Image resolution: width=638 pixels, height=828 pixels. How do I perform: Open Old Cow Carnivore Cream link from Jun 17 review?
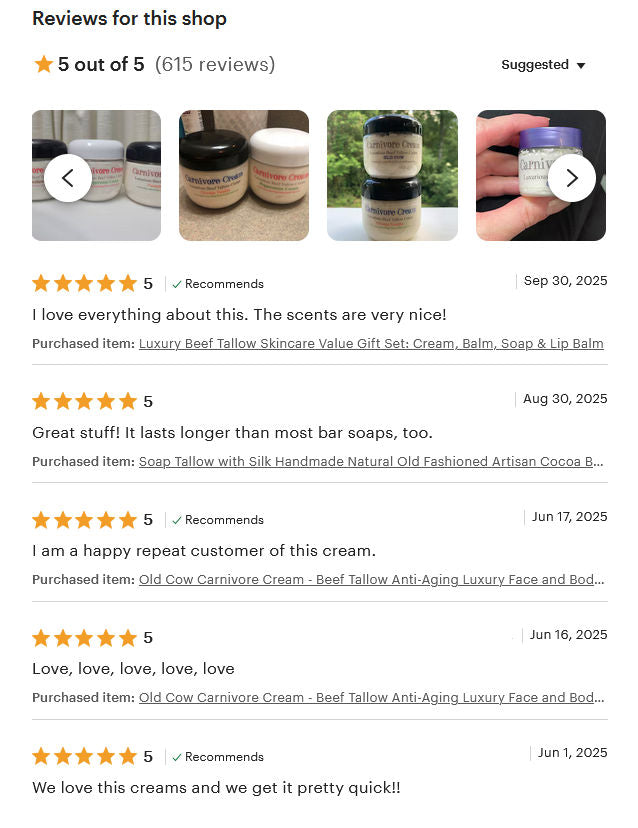pyautogui.click(x=371, y=579)
